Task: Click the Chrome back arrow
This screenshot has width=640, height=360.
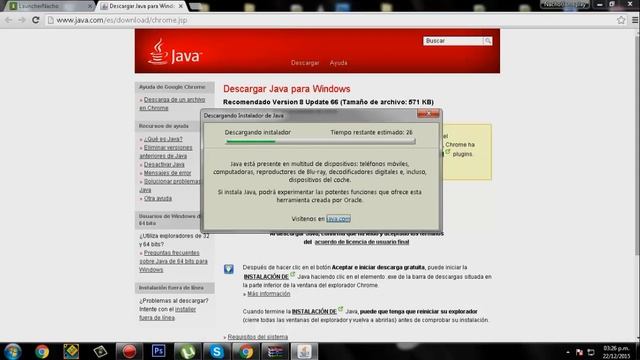Action: tap(8, 20)
